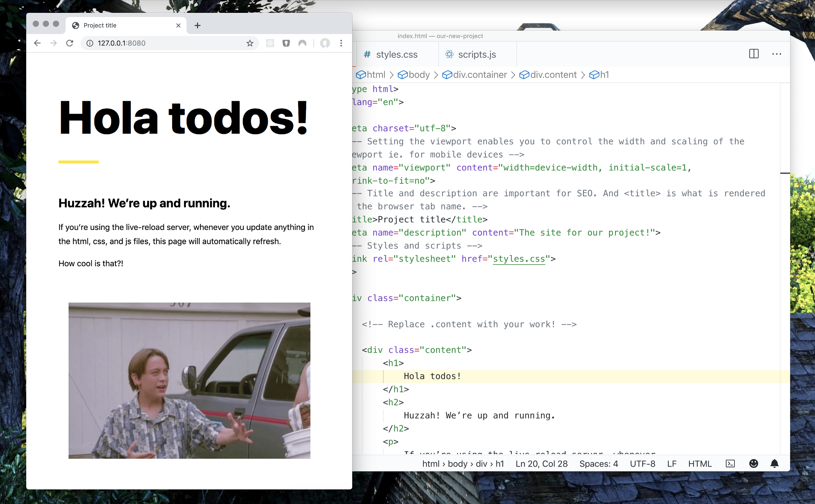Click the shield extension icon
Image resolution: width=815 pixels, height=504 pixels.
[x=286, y=43]
